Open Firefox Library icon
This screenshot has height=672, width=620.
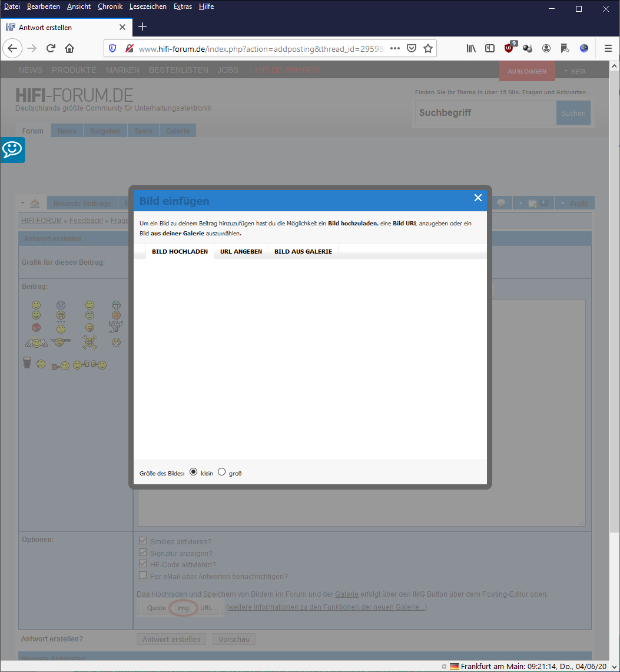(x=471, y=48)
